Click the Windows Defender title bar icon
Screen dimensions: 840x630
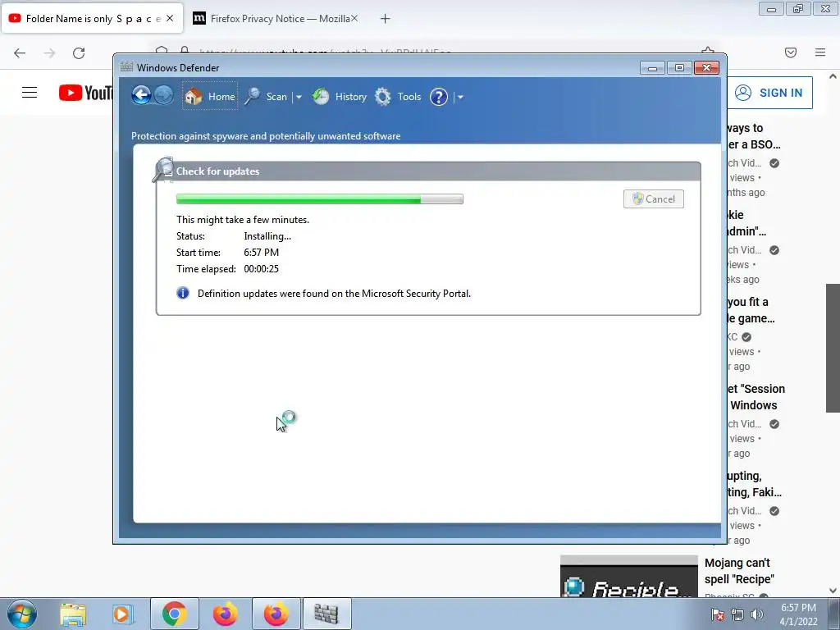[126, 67]
